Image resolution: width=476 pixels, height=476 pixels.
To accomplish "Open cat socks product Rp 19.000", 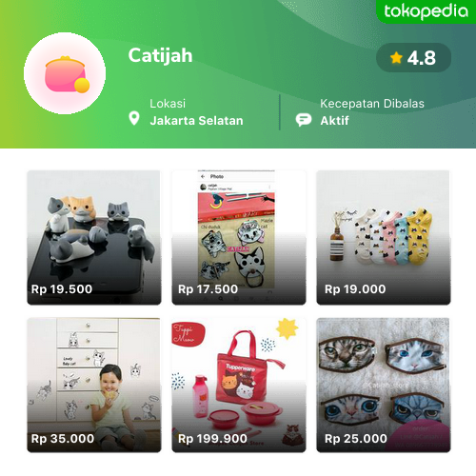I will point(384,238).
